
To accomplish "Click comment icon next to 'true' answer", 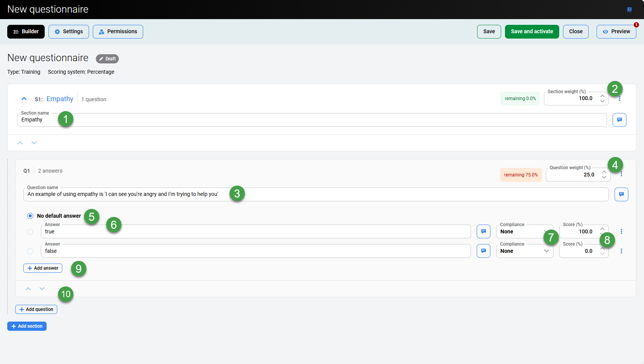I will coord(483,231).
